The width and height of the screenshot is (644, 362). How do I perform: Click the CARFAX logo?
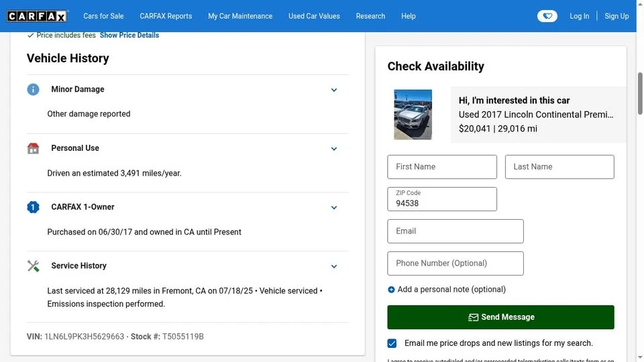(37, 16)
